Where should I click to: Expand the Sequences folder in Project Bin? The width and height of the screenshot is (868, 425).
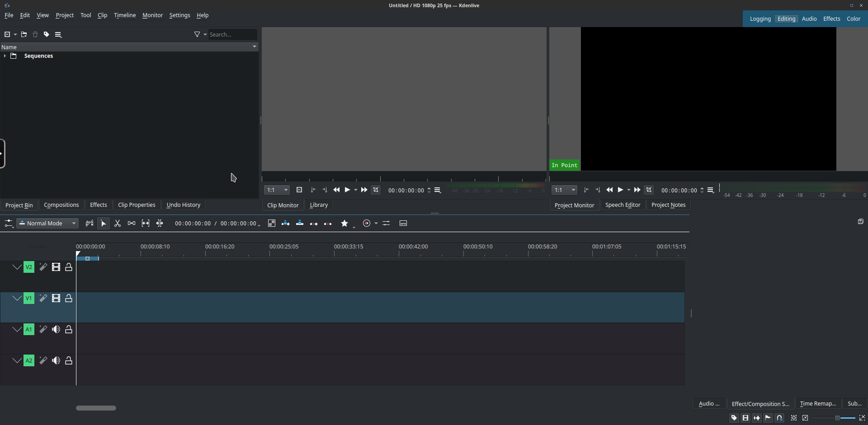5,56
